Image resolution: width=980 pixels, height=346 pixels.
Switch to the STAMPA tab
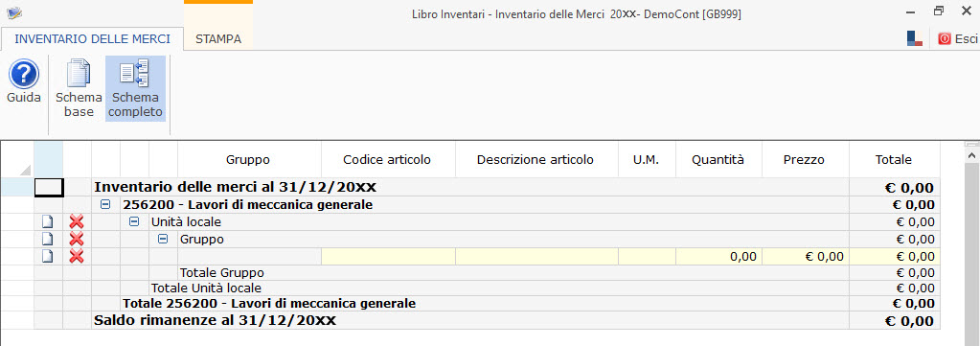tap(218, 38)
